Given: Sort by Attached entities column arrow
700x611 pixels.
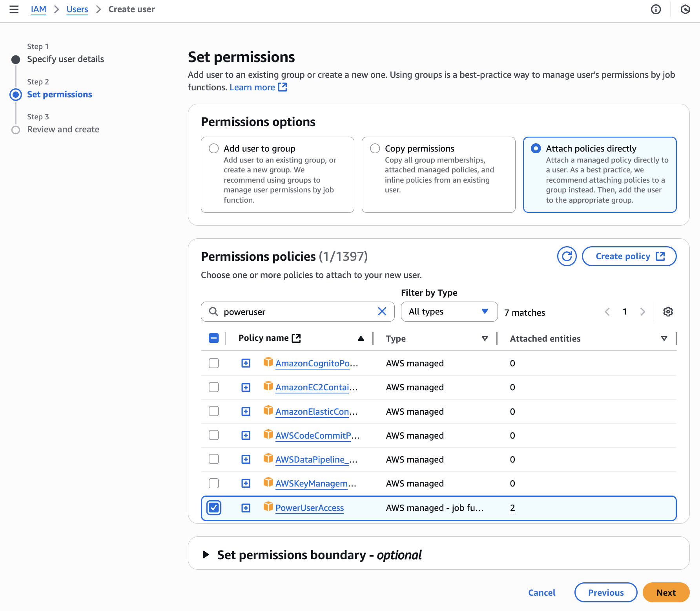Looking at the screenshot, I should [x=664, y=338].
